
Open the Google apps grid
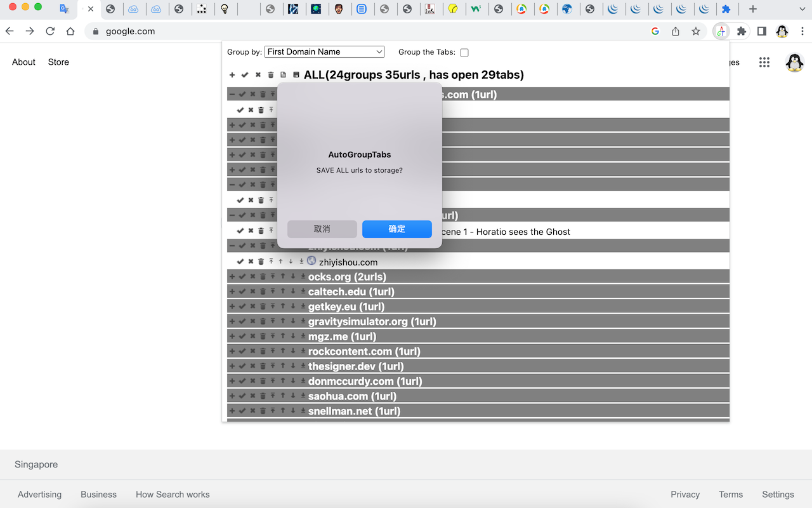click(x=764, y=62)
